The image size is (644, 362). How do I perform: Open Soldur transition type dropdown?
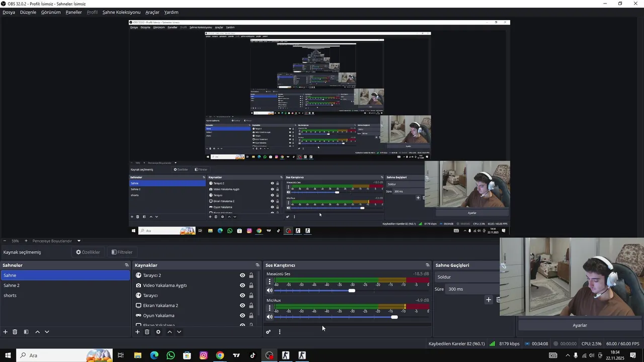(x=467, y=277)
